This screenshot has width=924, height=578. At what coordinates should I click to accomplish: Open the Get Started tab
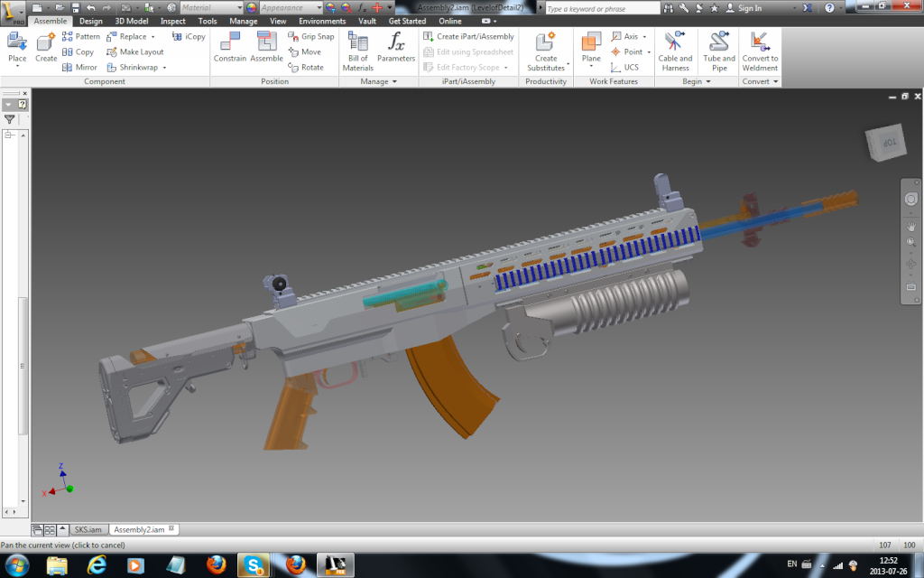[407, 22]
